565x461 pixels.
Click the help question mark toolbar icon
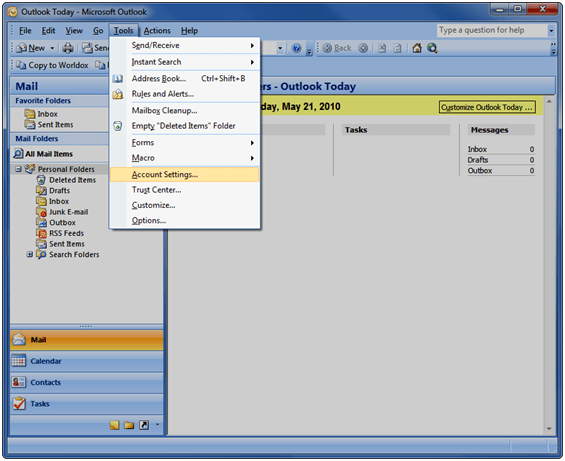point(296,48)
